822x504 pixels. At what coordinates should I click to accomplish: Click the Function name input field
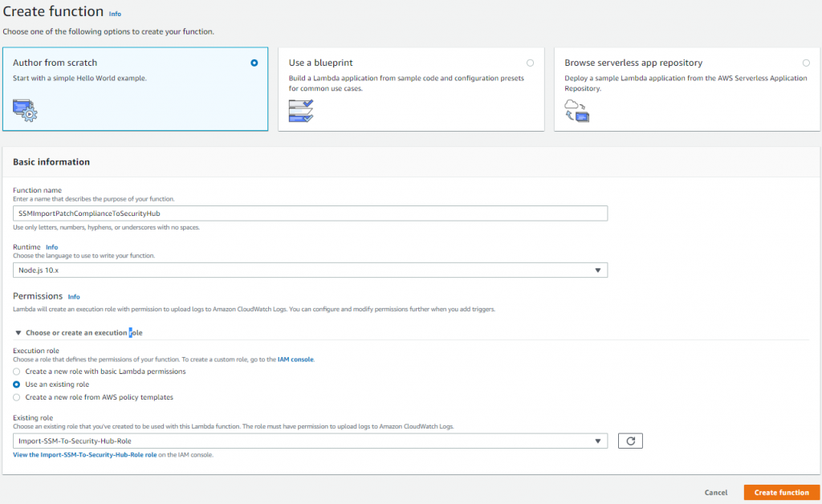(309, 213)
